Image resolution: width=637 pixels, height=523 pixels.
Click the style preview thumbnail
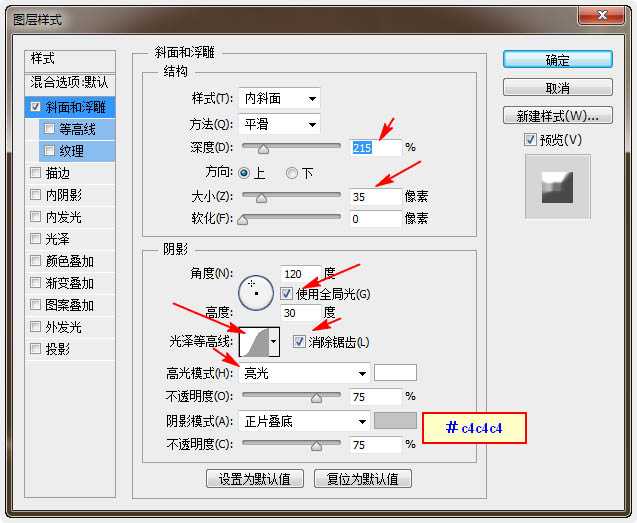(557, 187)
